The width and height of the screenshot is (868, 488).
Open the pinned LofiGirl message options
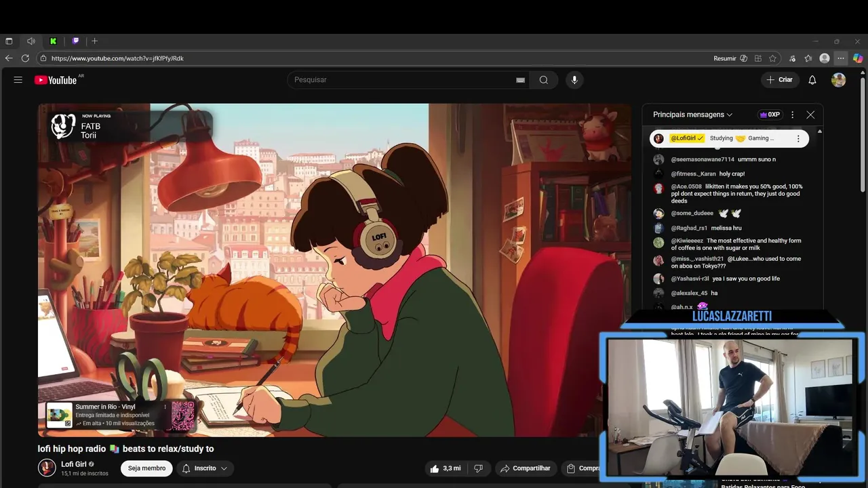(798, 138)
